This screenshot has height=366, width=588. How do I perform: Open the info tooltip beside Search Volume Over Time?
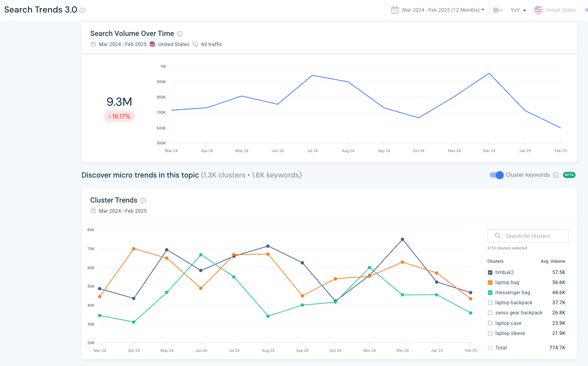pyautogui.click(x=180, y=34)
